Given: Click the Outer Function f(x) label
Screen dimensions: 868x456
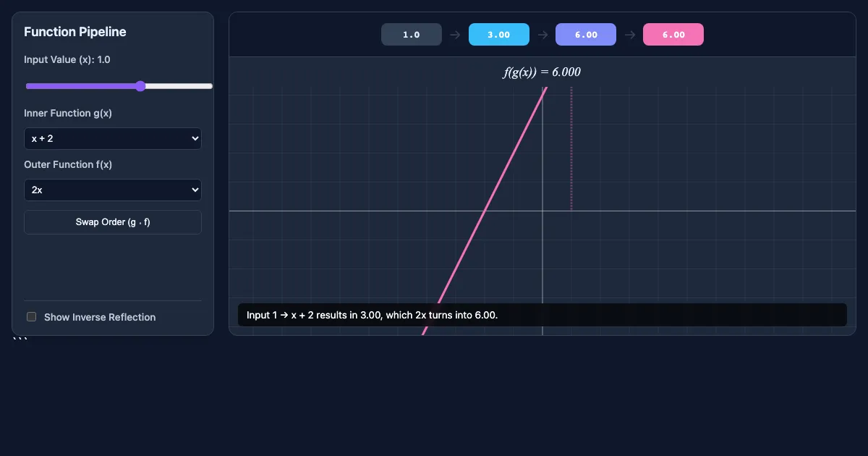Looking at the screenshot, I should pos(68,164).
